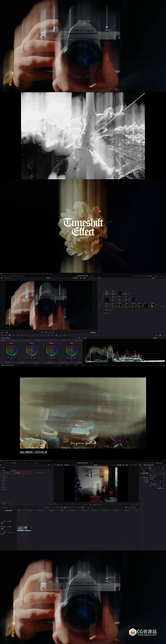Screen dimensions: 166x644
Task: Click auto balance 'A' icon in Primaries
Action: 1,340
